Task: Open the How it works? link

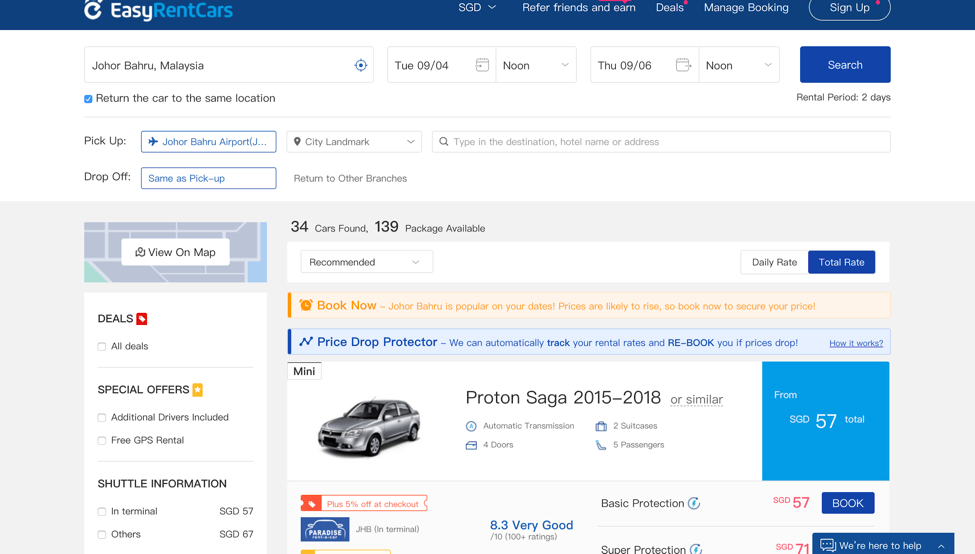Action: tap(856, 343)
